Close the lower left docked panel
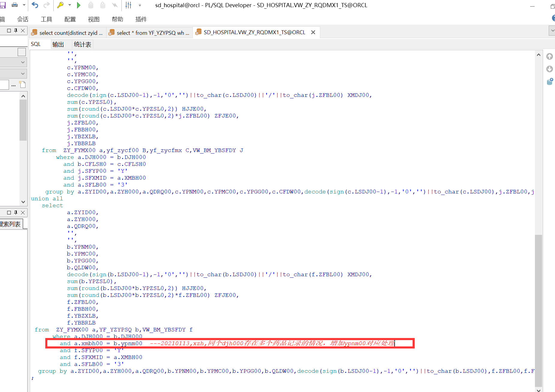This screenshot has width=555, height=392. [x=23, y=213]
